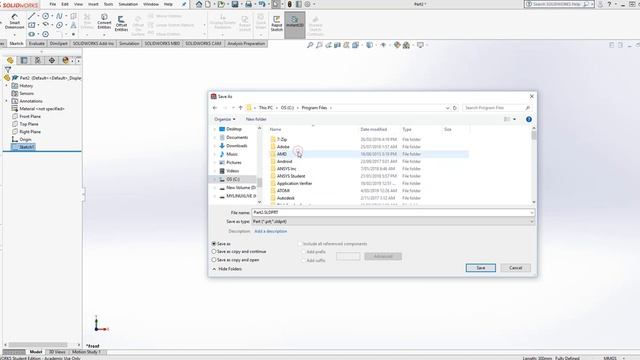Open the PropertyManager tab icon
Image resolution: width=640 pixels, height=360 pixels.
pos(24,60)
